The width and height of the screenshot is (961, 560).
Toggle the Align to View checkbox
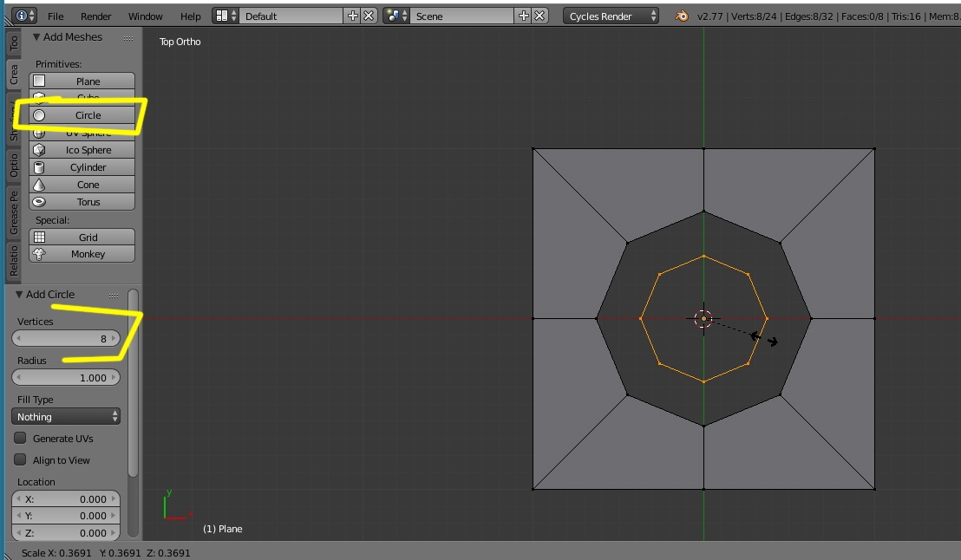[x=21, y=460]
